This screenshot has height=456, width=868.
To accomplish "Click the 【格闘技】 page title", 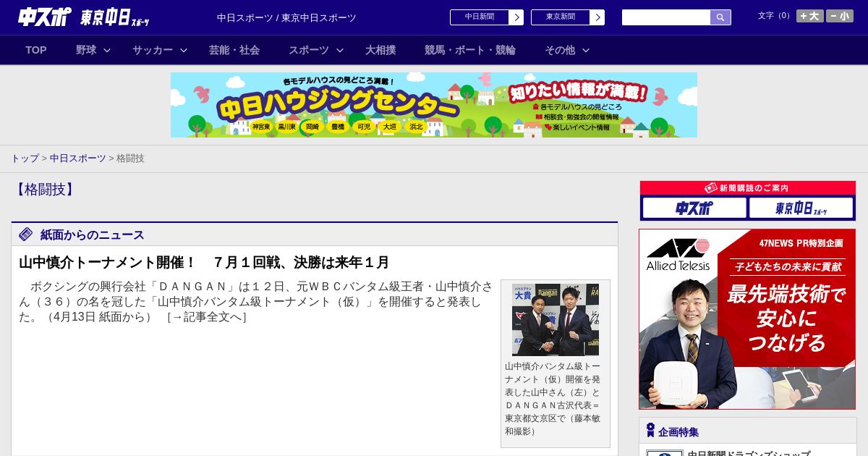I will pos(45,190).
